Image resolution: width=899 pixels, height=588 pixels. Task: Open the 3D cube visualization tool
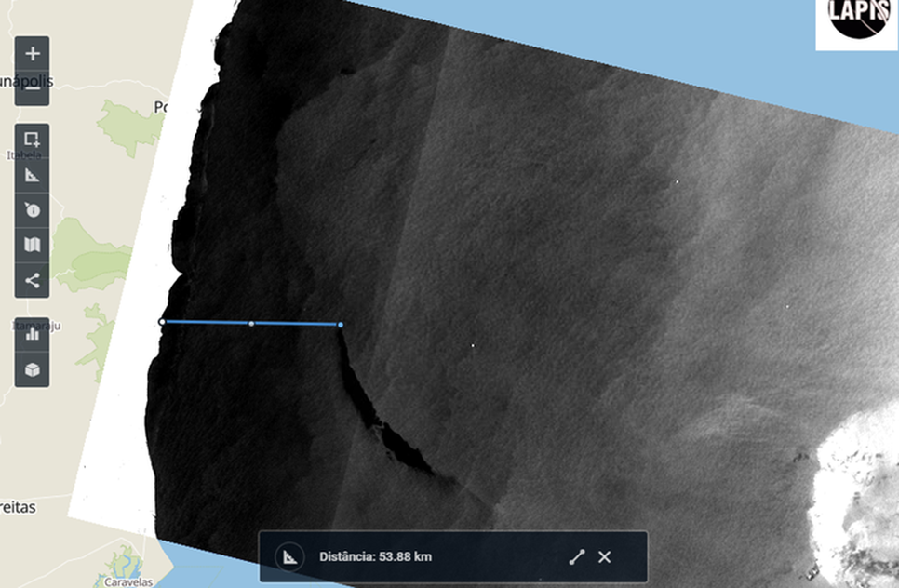coord(32,369)
